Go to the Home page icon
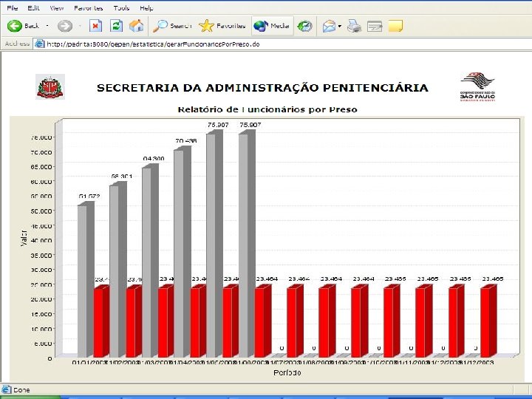Viewport: 532px width, 399px height. coord(137,26)
